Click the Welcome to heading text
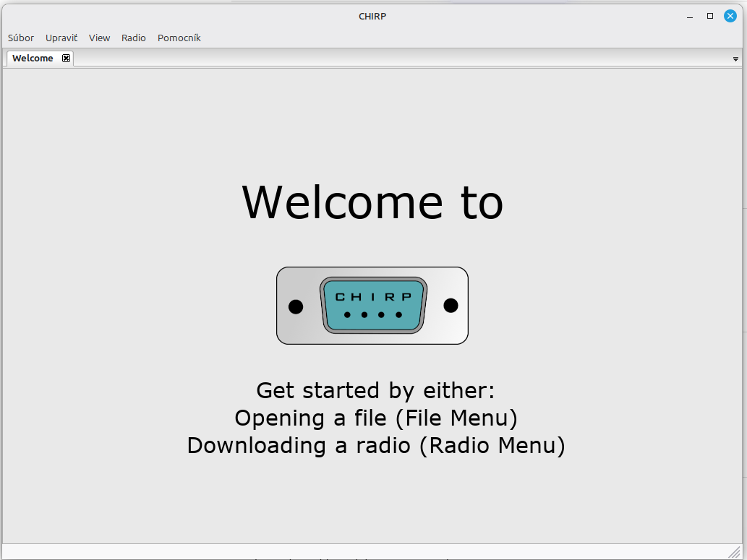Viewport: 747px width, 560px height. (x=372, y=203)
